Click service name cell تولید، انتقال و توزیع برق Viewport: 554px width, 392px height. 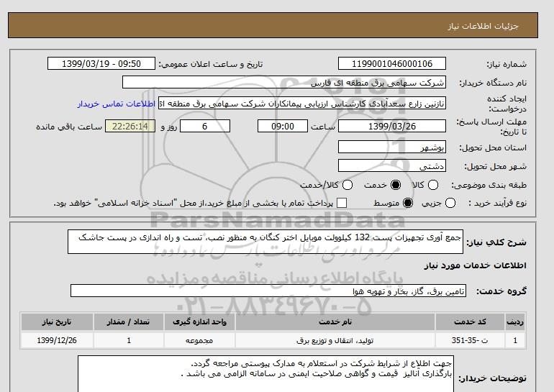(x=335, y=340)
